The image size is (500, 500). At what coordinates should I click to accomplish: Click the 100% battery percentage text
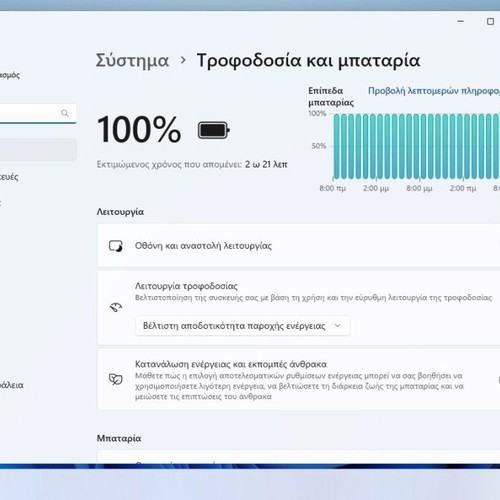[139, 130]
